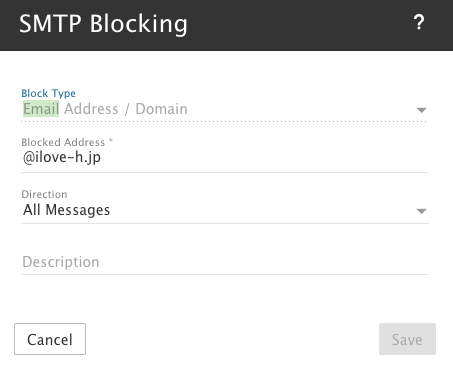Click the word Address in Block Type
Image resolution: width=453 pixels, height=371 pixels.
(91, 109)
